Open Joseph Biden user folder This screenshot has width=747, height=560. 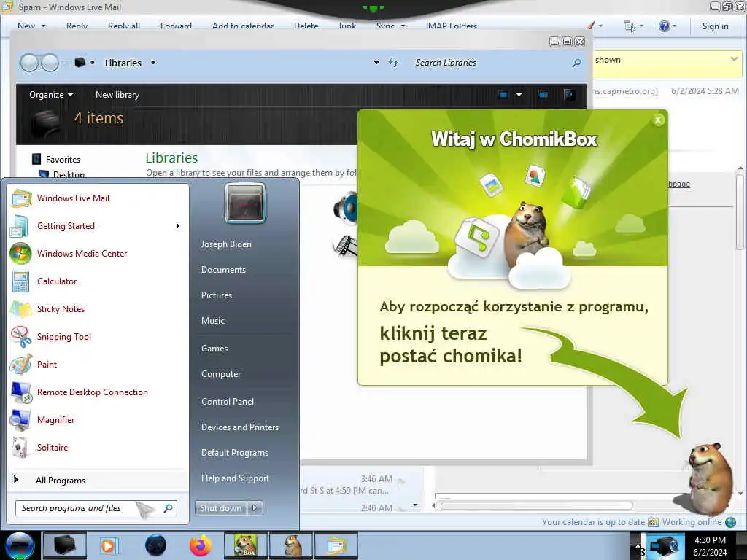(x=226, y=244)
